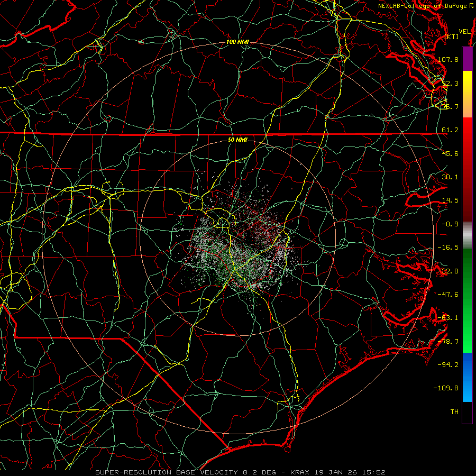Pick the gray near-zero velocity scale segment

coord(467,235)
